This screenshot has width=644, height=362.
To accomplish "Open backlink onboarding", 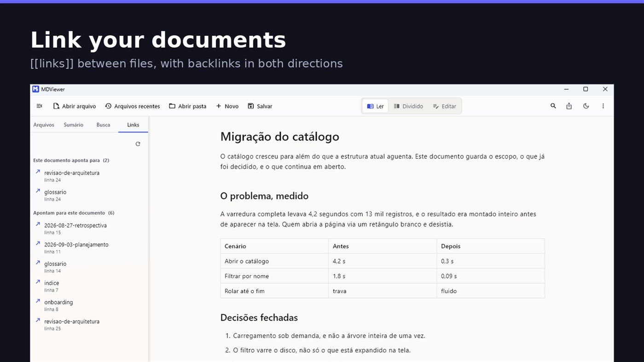I will [89, 305].
